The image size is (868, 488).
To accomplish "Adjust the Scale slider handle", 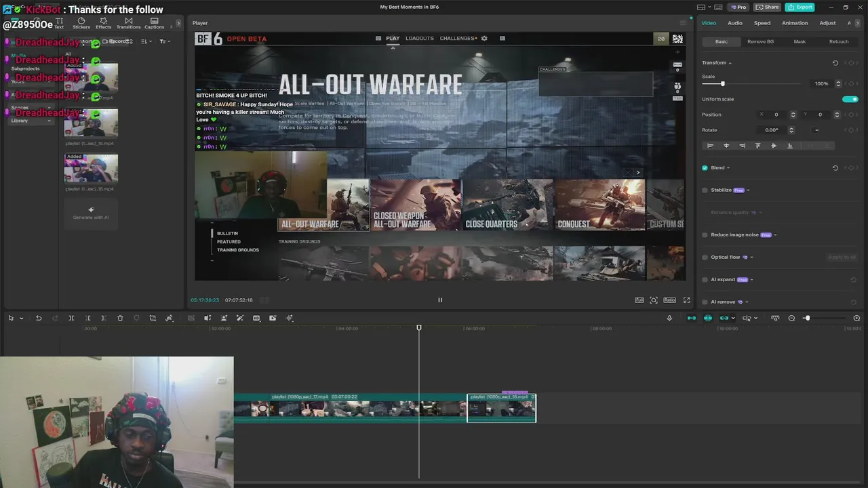I will coord(723,84).
